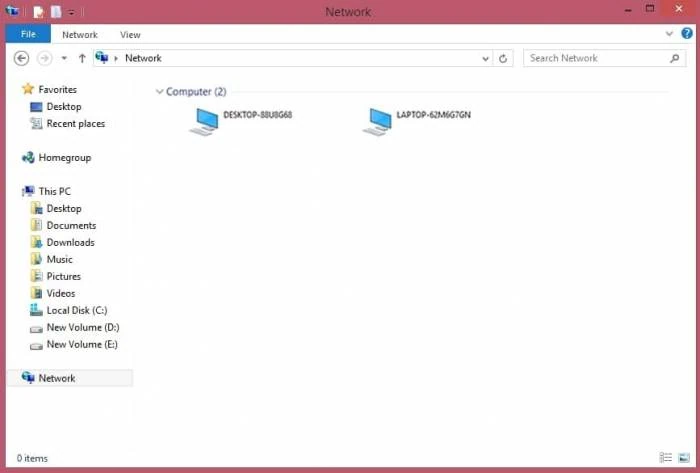Click the Documents folder icon
The width and height of the screenshot is (700, 473).
[x=36, y=225]
